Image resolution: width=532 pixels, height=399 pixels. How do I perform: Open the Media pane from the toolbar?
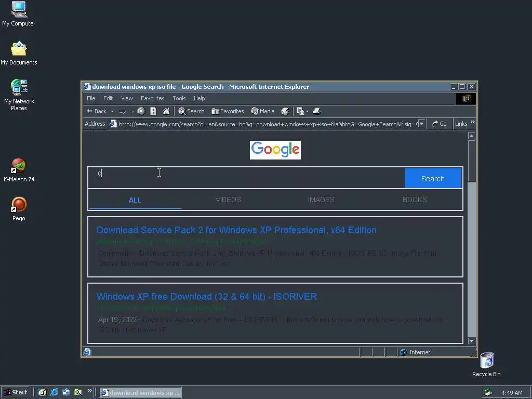[x=262, y=111]
